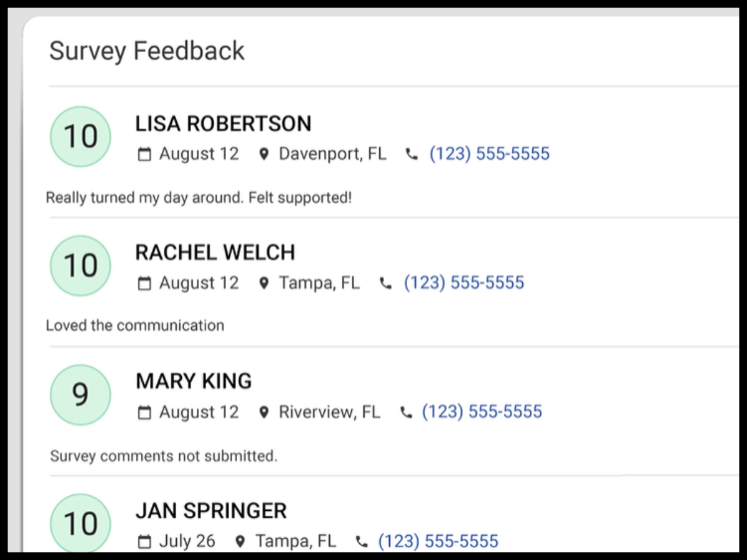The image size is (747, 560).
Task: Click the phone icon in Jan Springer's entry
Action: 361,540
